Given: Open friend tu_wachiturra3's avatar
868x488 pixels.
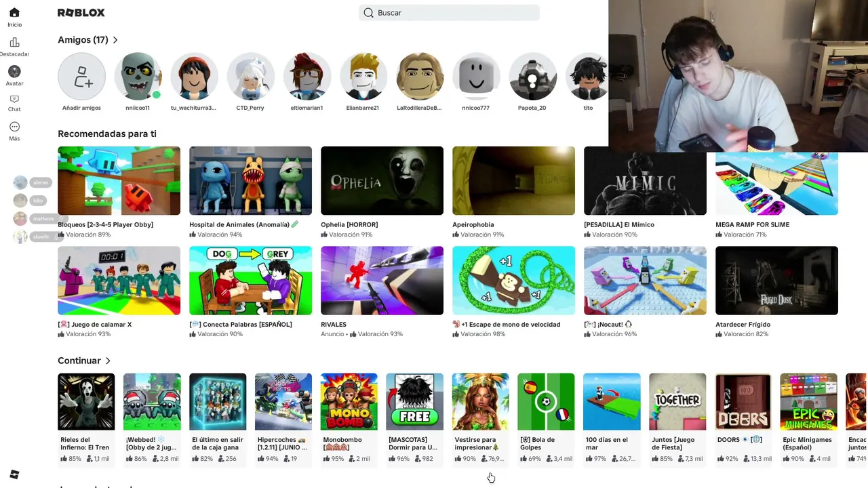Looking at the screenshot, I should click(194, 77).
